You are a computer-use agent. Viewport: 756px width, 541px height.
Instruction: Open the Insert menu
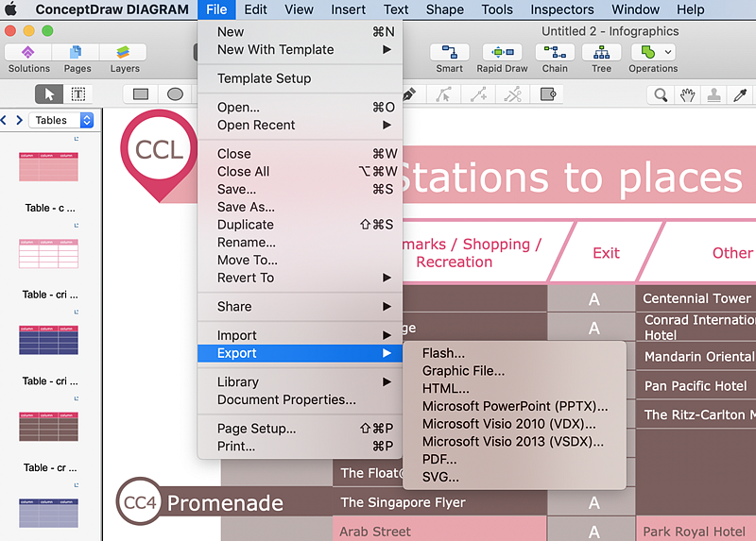coord(348,9)
